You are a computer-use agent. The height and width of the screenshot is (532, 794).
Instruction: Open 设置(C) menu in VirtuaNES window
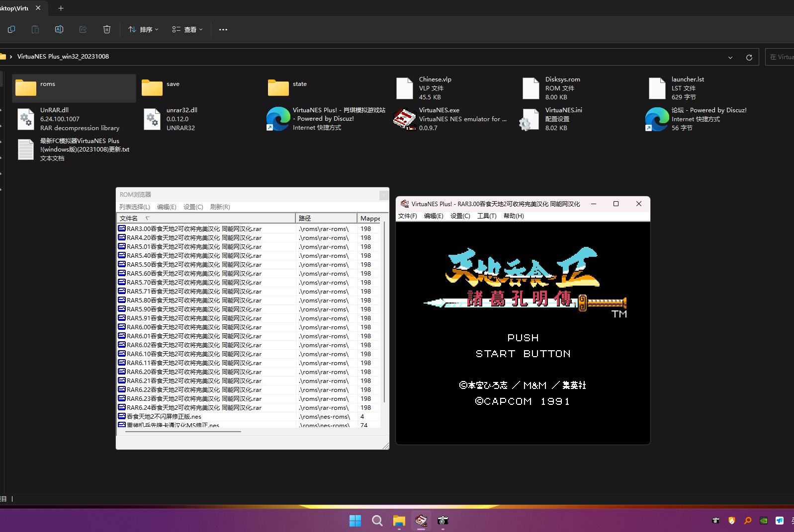460,216
